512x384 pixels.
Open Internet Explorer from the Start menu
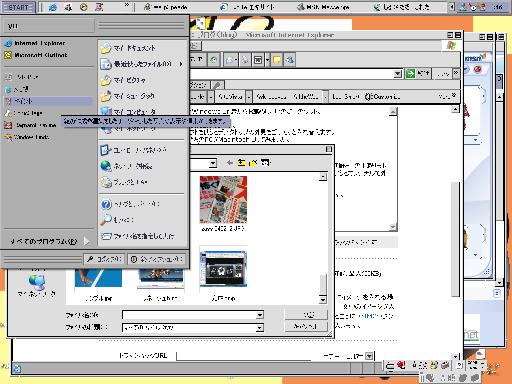coord(35,43)
